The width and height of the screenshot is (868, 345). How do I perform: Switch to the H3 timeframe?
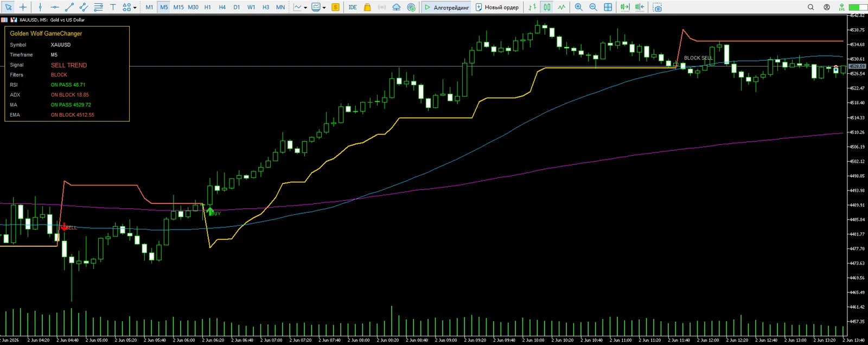tap(266, 7)
